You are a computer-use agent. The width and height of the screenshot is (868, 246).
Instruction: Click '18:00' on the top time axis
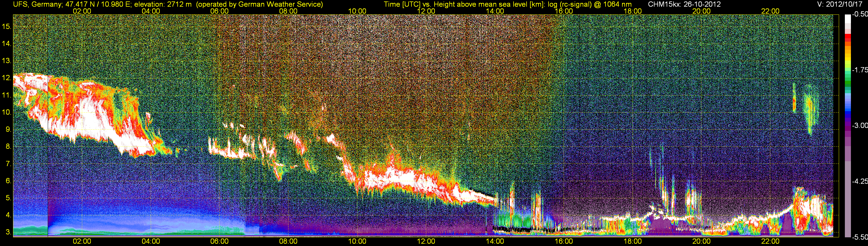click(x=633, y=11)
